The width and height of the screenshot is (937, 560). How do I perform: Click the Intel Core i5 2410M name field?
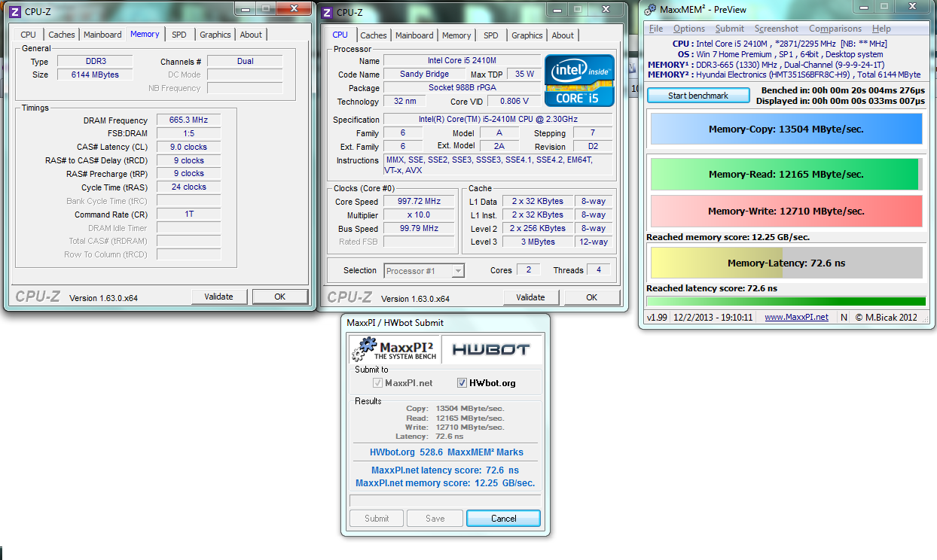click(x=462, y=60)
